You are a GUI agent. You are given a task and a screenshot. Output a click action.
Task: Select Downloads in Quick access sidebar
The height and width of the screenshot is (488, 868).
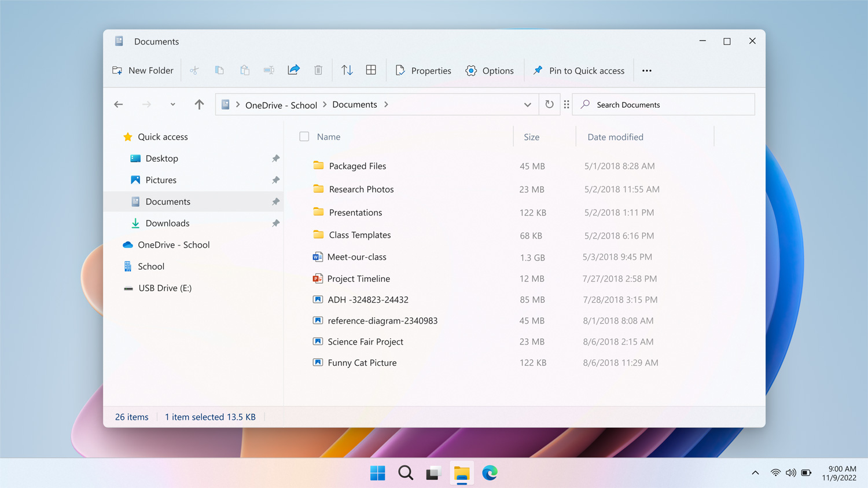(167, 223)
